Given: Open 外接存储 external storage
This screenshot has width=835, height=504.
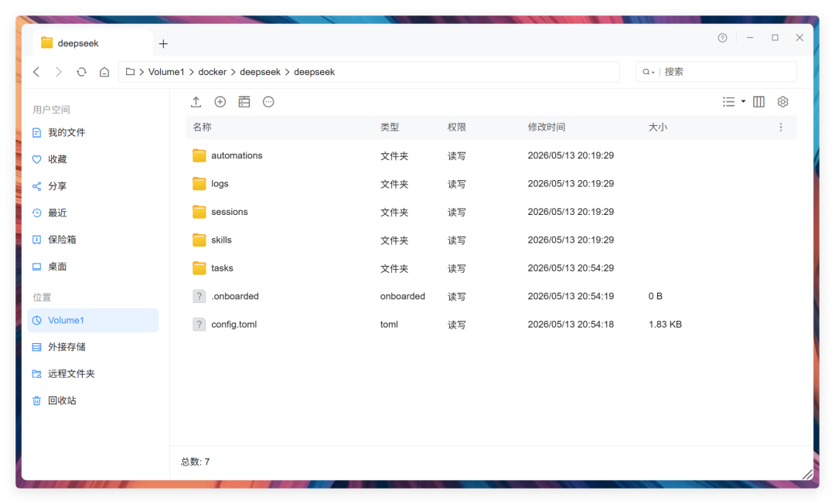Looking at the screenshot, I should click(x=93, y=347).
